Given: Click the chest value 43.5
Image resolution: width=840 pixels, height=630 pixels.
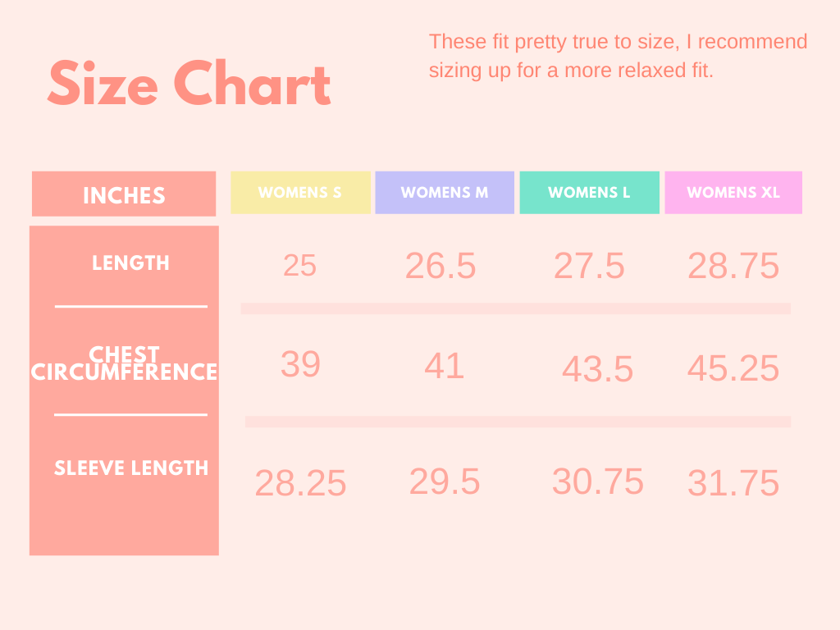Looking at the screenshot, I should tap(597, 369).
